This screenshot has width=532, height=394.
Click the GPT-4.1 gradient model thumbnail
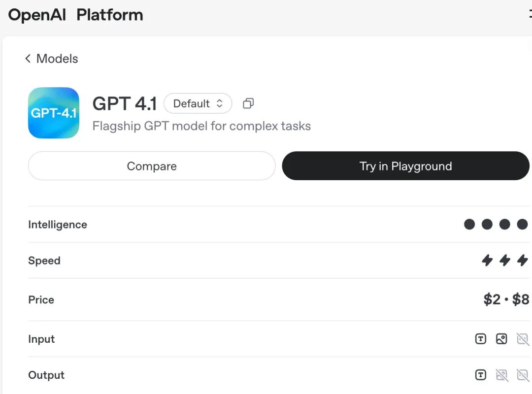(x=54, y=113)
